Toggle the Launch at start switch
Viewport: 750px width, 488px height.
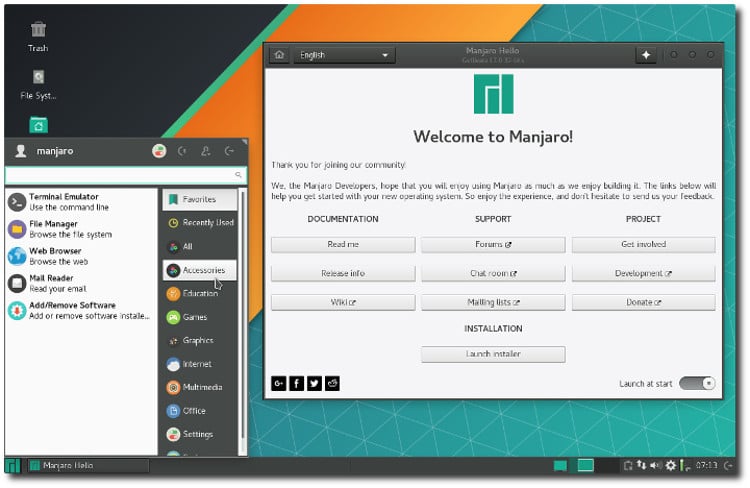[x=697, y=383]
